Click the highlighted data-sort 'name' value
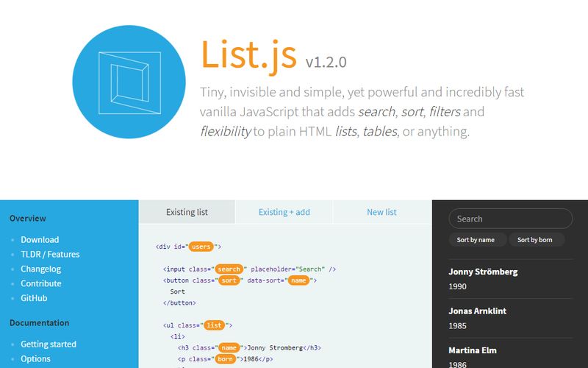588x368 pixels. point(298,280)
